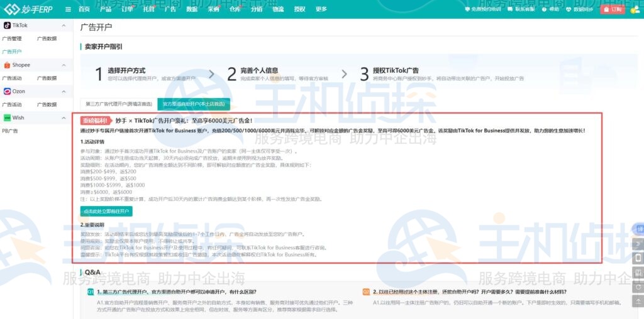Click Q1 question about 第三方广告代理开户
644x319 pixels.
click(177, 292)
